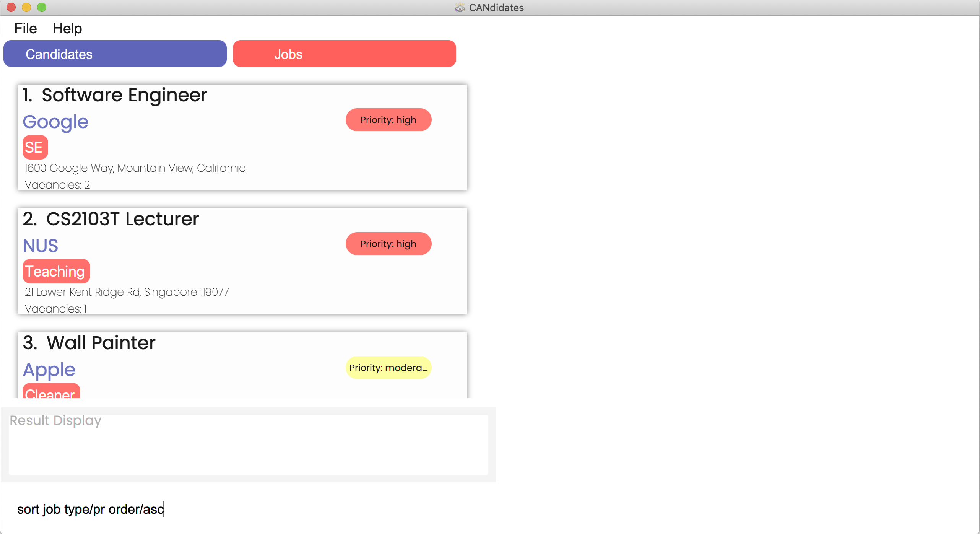
Task: Click Vacancies: 2 text
Action: pyautogui.click(x=57, y=184)
